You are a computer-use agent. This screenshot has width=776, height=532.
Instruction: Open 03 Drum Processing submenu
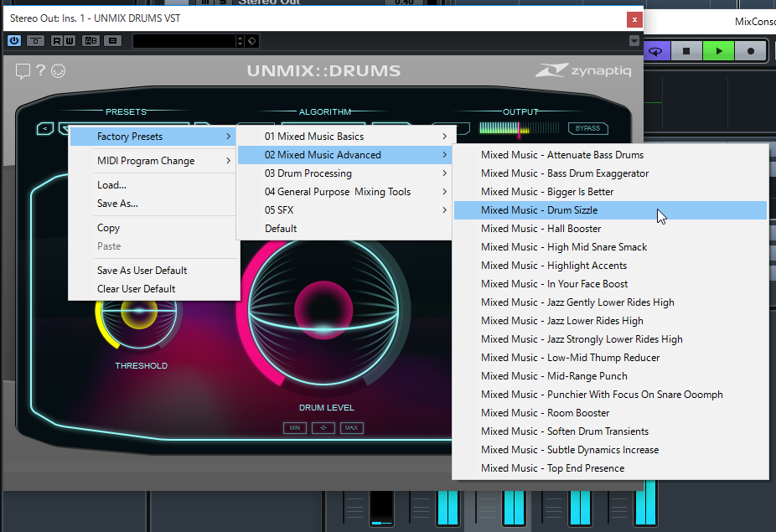click(344, 173)
